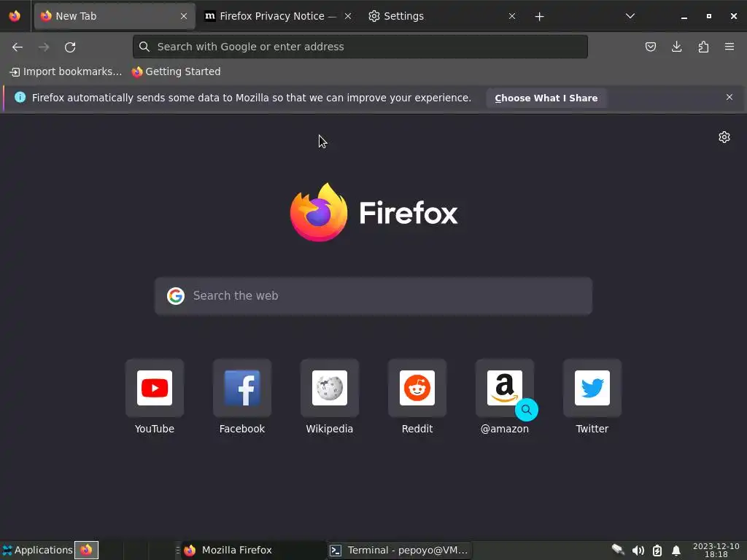Open the Extensions puzzle icon
Screen dimensions: 747x560
tap(703, 47)
